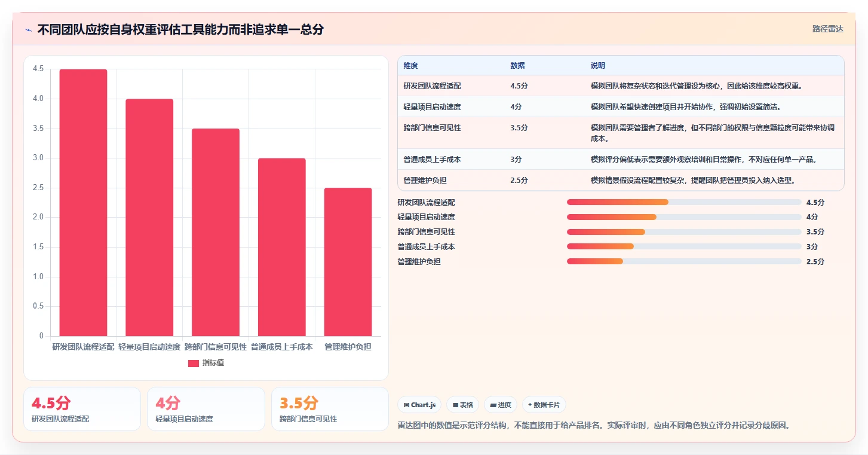Click the 路径雷达 label in header
868x455 pixels.
tap(827, 29)
